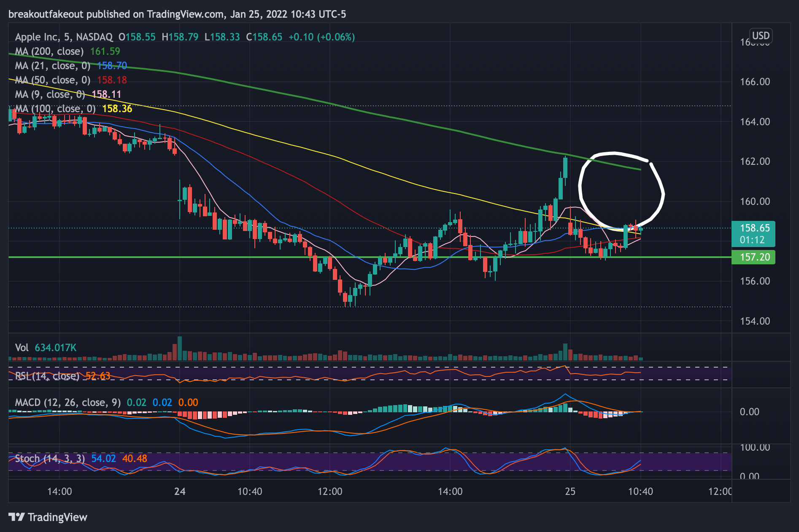Click the published-by header text at top
The image size is (799, 532).
pyautogui.click(x=177, y=14)
